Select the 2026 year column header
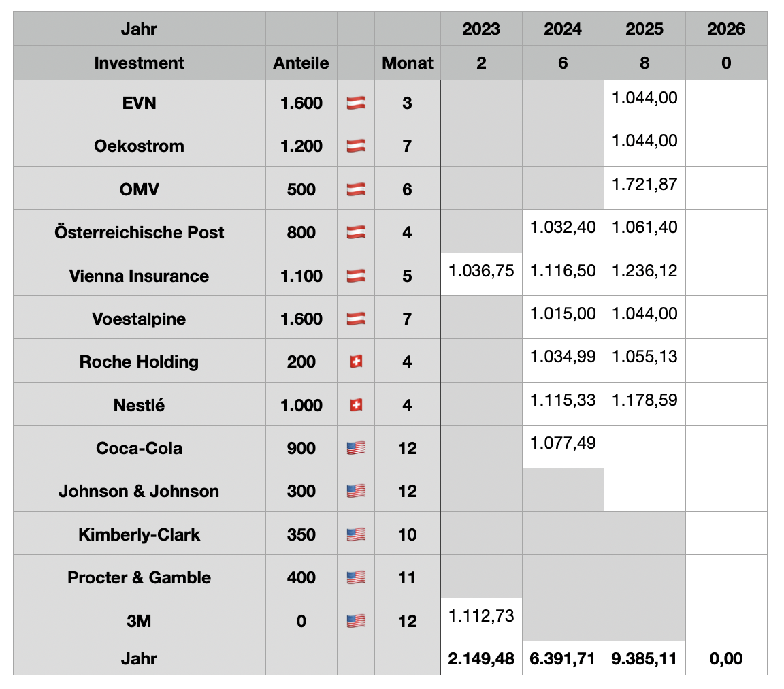This screenshot has height=689, width=784. click(x=726, y=29)
